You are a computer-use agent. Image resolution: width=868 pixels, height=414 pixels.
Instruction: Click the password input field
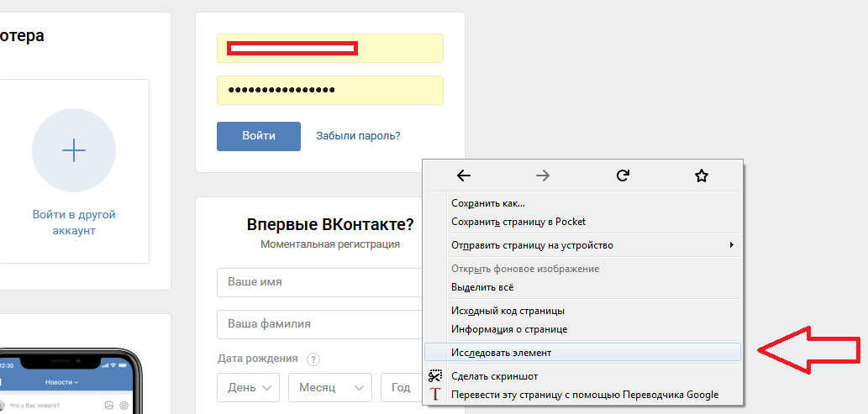pyautogui.click(x=329, y=91)
